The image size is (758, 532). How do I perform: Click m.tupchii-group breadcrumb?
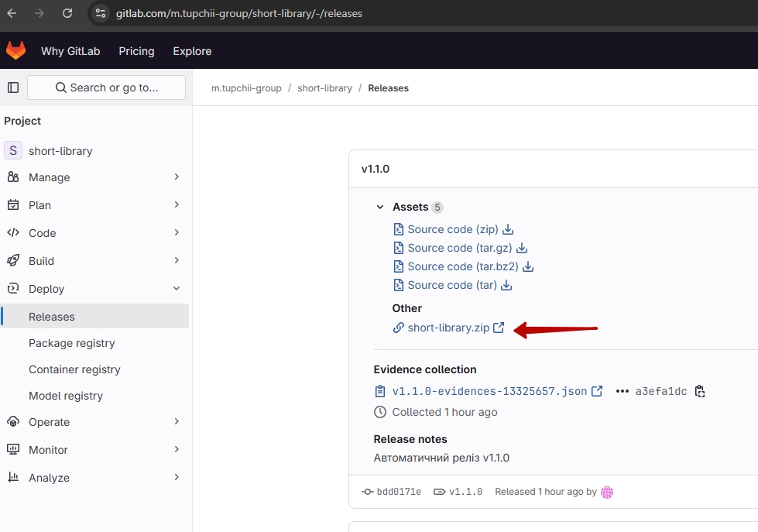pyautogui.click(x=246, y=88)
